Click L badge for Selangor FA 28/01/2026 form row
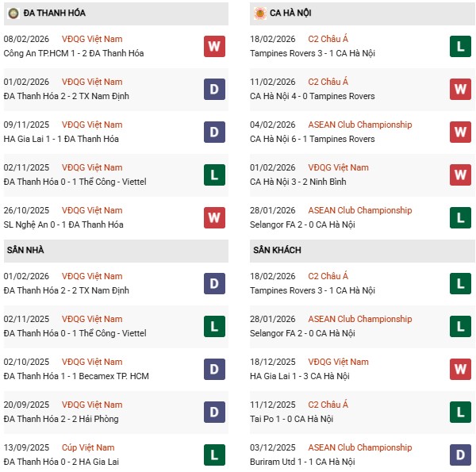 [460, 217]
